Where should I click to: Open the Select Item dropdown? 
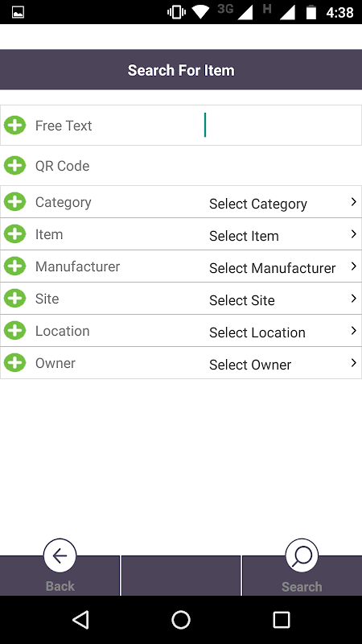coord(283,235)
